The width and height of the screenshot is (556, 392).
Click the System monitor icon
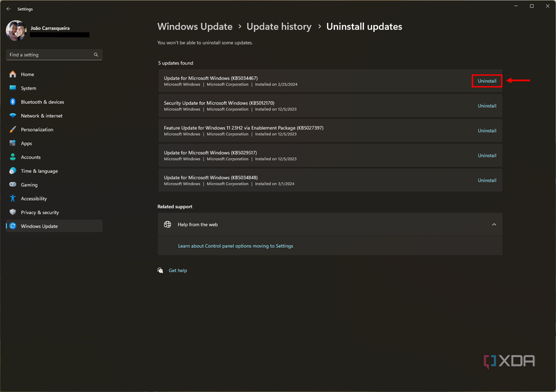point(13,88)
